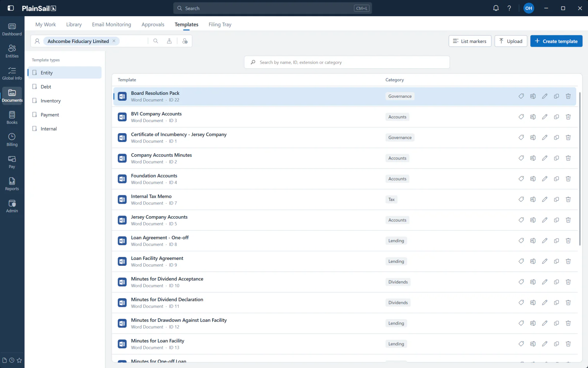Open recent history clock icon bottom-left
This screenshot has height=368, width=588.
coord(12,360)
